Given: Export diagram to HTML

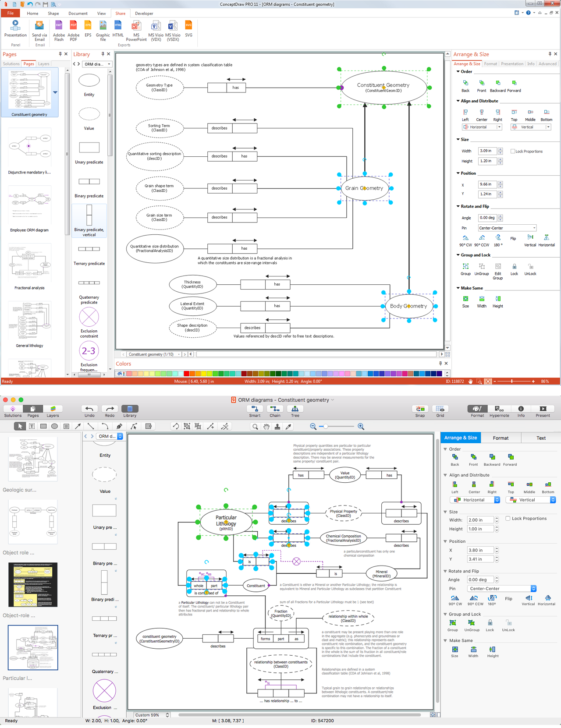Looking at the screenshot, I should (118, 29).
